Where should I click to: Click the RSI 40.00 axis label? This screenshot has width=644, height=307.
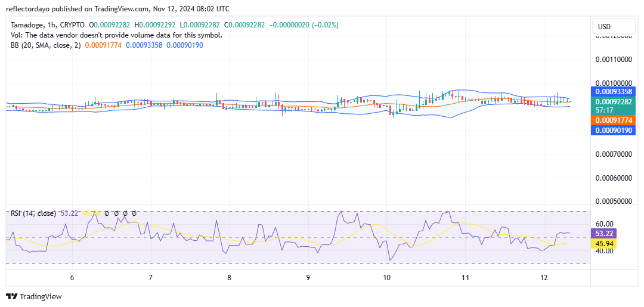[604, 251]
